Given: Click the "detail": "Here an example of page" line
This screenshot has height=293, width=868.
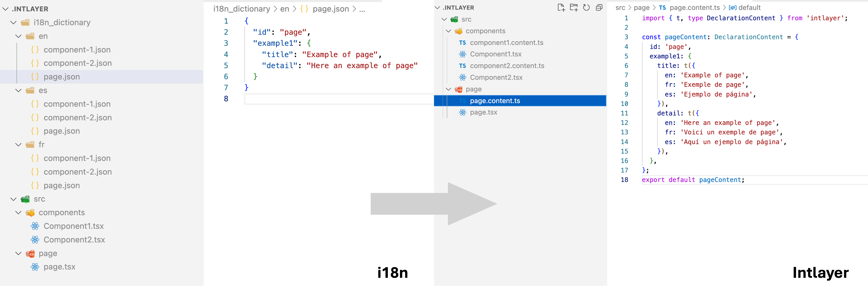Looking at the screenshot, I should pos(340,66).
